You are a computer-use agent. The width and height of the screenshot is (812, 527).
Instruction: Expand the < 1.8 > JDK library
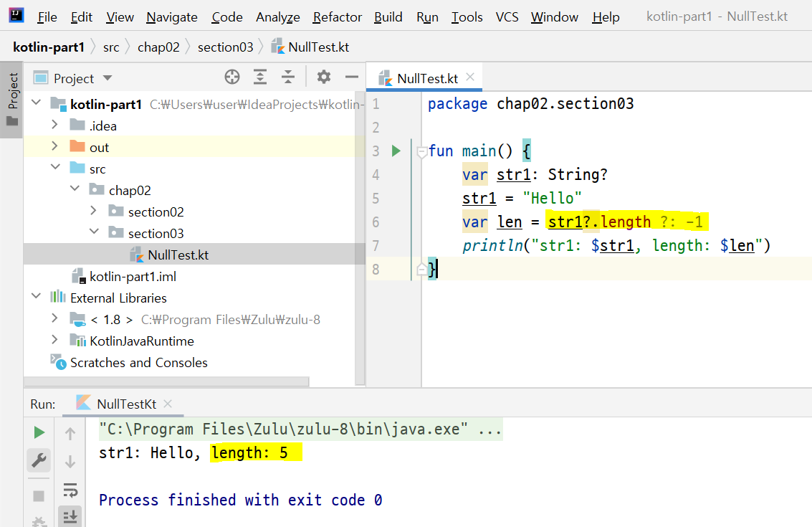[x=55, y=318]
